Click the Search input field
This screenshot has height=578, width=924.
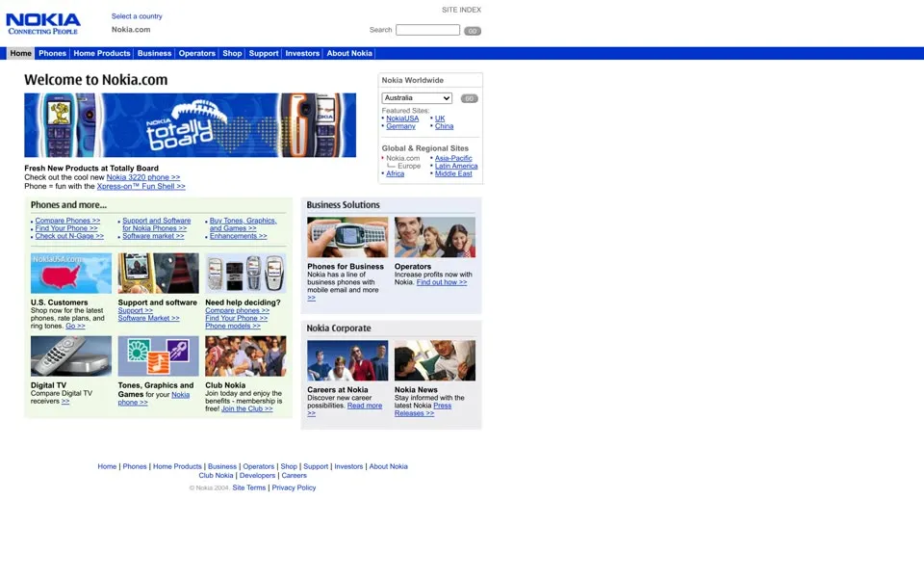click(x=427, y=30)
